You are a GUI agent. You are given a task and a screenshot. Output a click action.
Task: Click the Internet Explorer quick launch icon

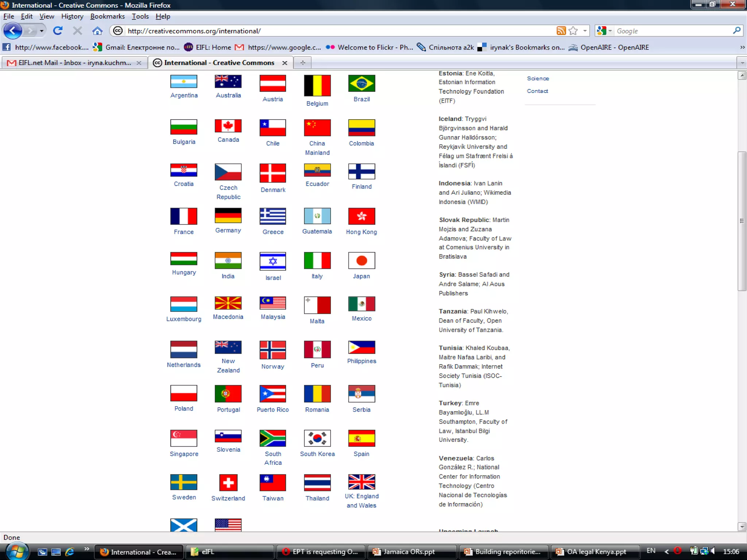click(x=70, y=552)
